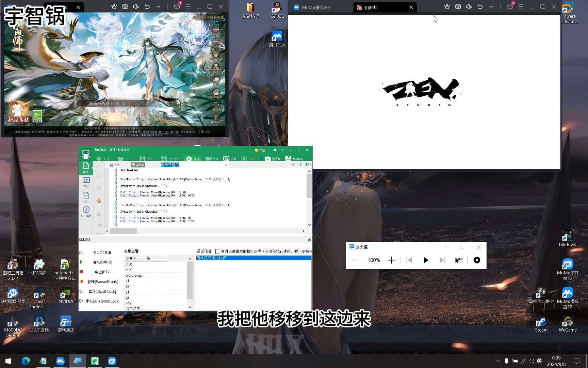Click the code editor horizontal scrollbar thumb

pos(124,231)
